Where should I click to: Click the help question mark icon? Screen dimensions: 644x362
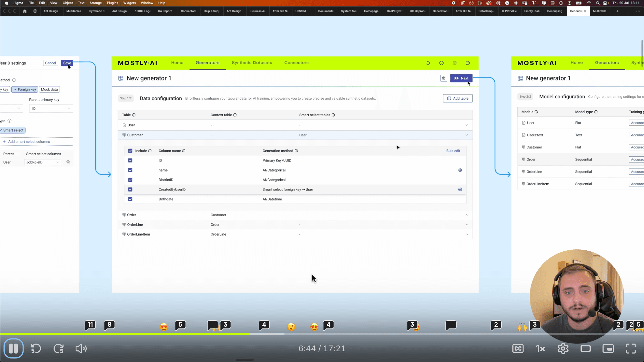(441, 63)
